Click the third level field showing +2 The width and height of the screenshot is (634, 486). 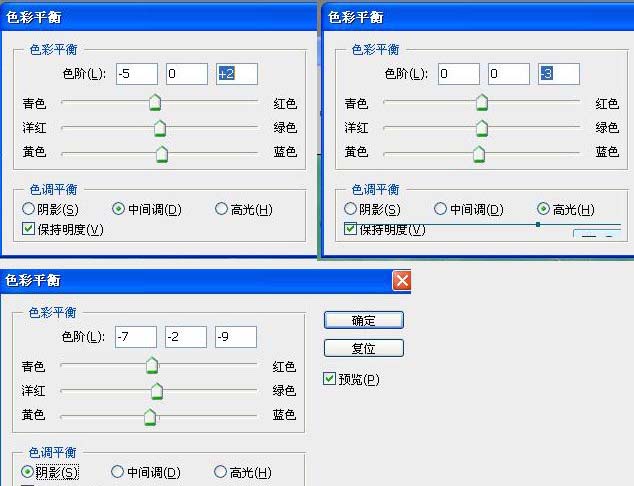pyautogui.click(x=237, y=74)
